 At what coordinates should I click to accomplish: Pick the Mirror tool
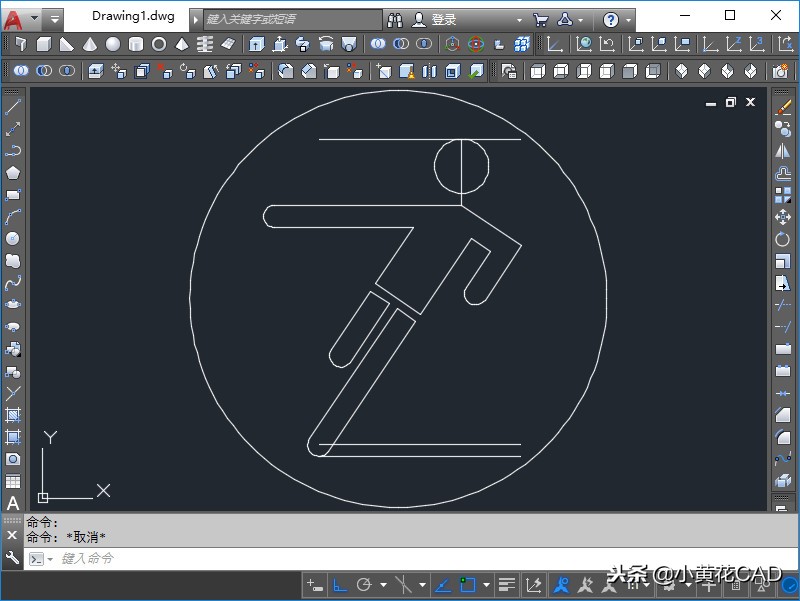pos(783,151)
